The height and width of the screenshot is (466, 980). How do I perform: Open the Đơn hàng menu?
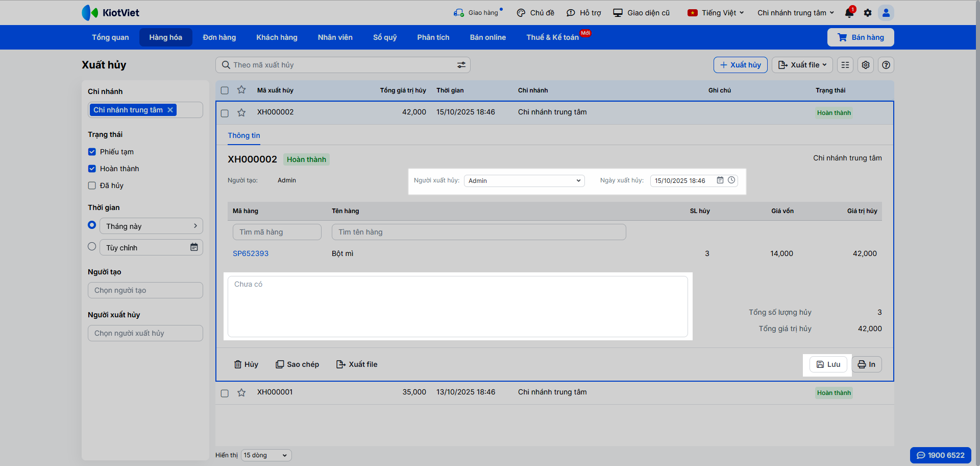(x=219, y=37)
